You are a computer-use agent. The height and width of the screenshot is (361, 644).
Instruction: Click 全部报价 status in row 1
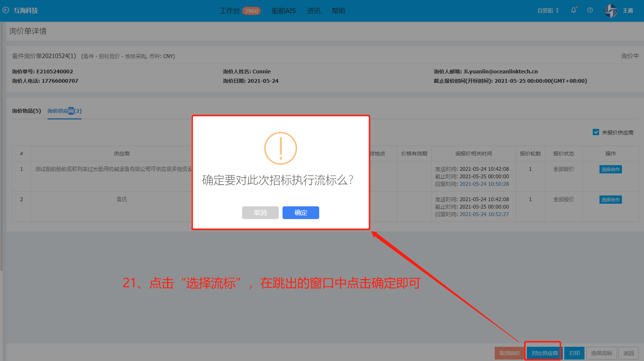[x=564, y=169]
